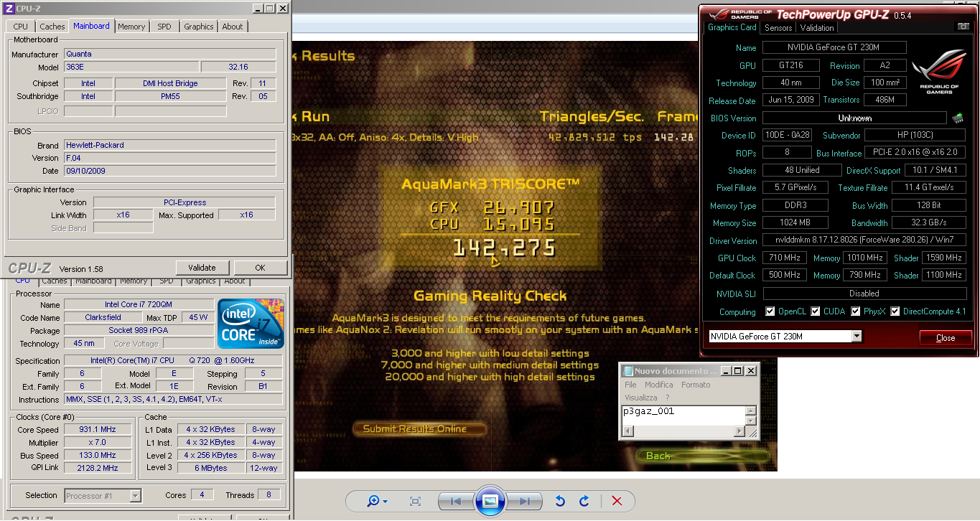
Task: Rotate the image counterclockwise
Action: point(561,501)
